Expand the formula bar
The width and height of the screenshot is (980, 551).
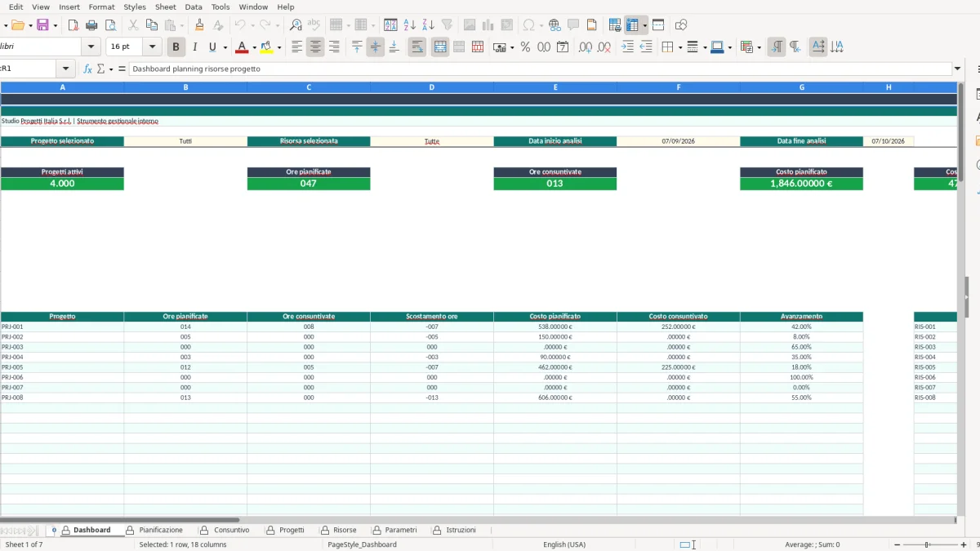point(957,69)
